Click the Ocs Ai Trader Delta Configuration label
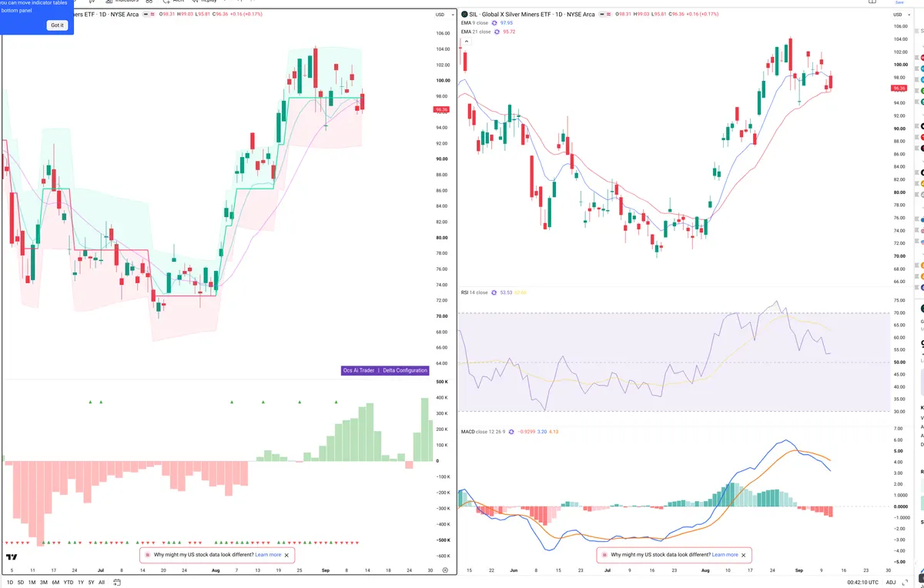This screenshot has width=924, height=588. click(x=385, y=370)
